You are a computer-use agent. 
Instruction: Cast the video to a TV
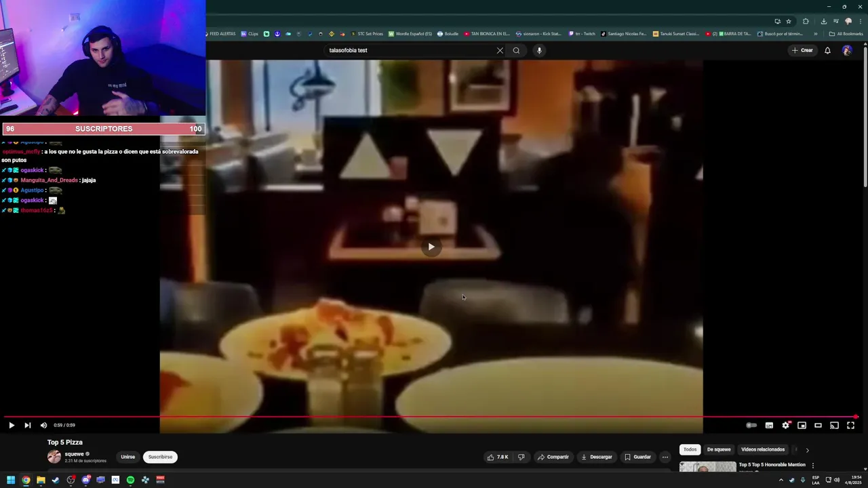834,425
